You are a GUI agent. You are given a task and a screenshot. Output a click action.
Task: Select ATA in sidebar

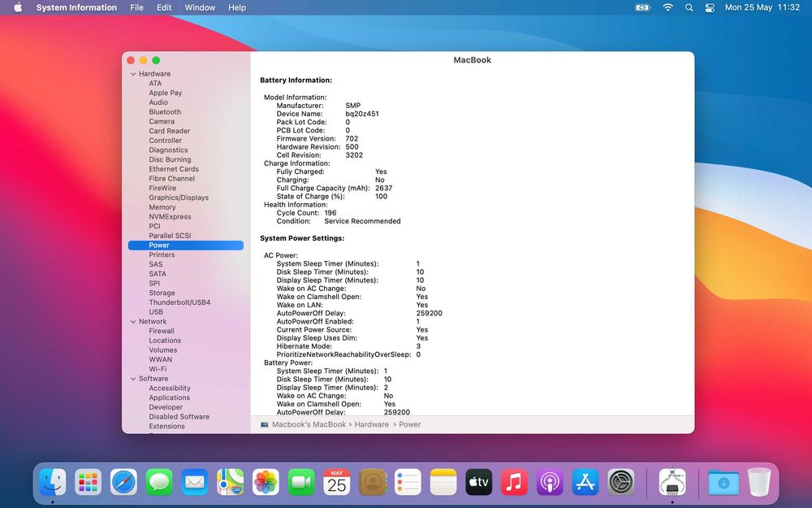tap(155, 83)
